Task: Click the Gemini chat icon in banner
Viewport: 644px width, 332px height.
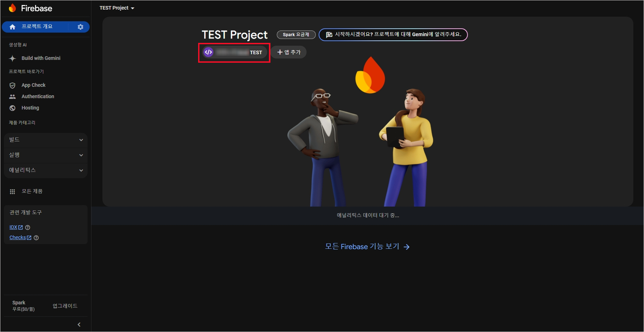Action: [329, 34]
